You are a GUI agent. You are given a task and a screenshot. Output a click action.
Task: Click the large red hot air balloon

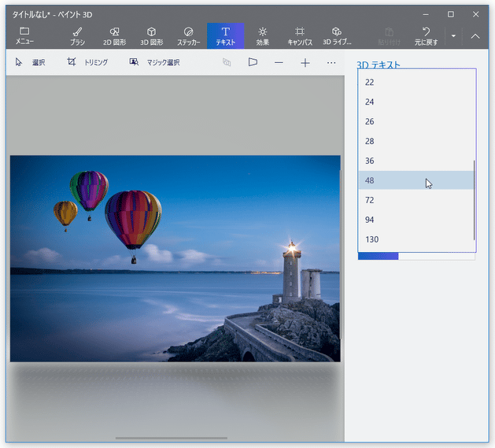tap(133, 221)
